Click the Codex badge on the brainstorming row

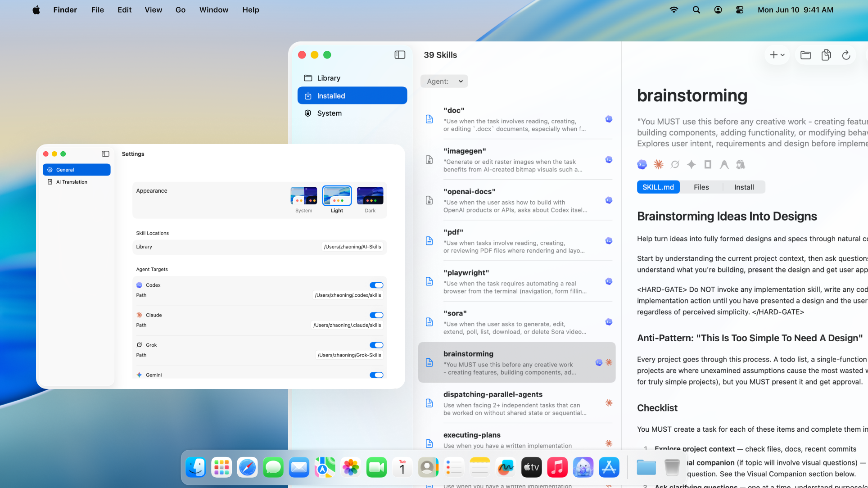pos(599,362)
